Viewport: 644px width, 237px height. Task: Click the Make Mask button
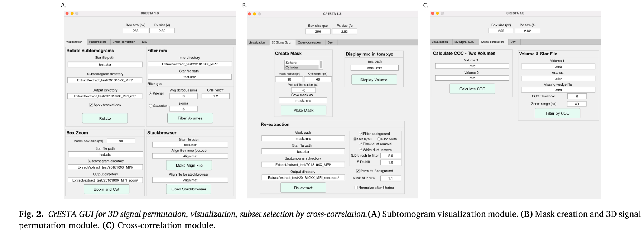click(x=303, y=110)
